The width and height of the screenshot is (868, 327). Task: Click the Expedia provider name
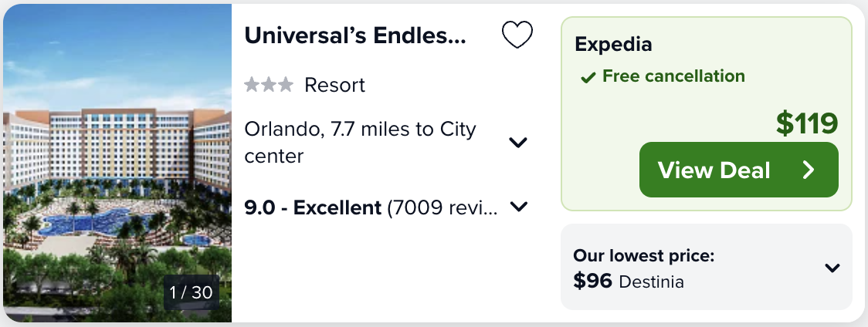pos(613,44)
